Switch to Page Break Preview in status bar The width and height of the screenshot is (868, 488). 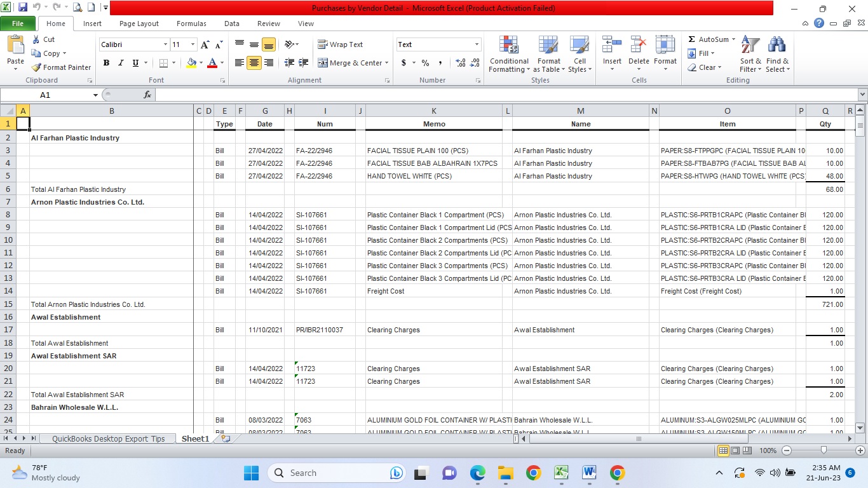748,451
